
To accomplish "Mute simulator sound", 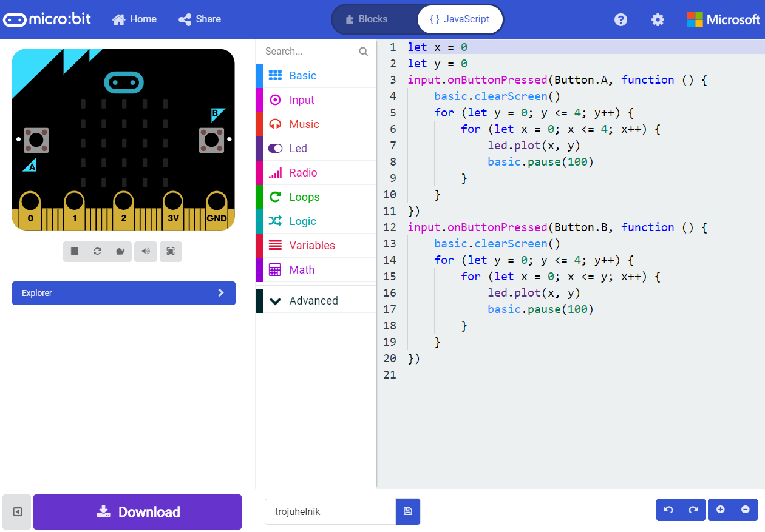I will (x=146, y=251).
